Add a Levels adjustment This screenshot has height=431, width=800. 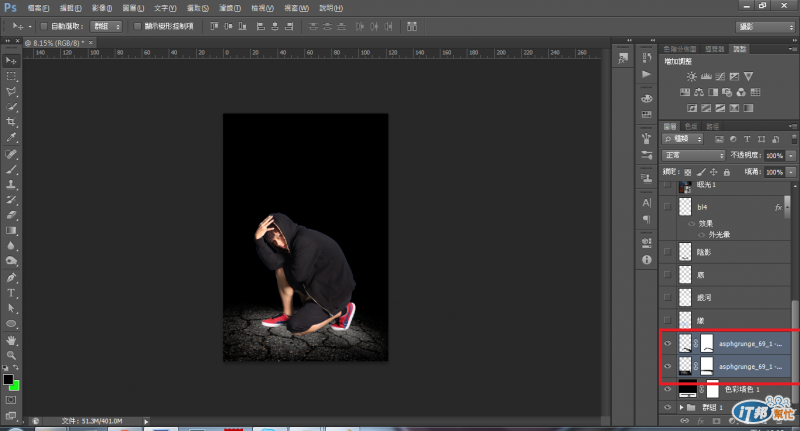(x=706, y=77)
